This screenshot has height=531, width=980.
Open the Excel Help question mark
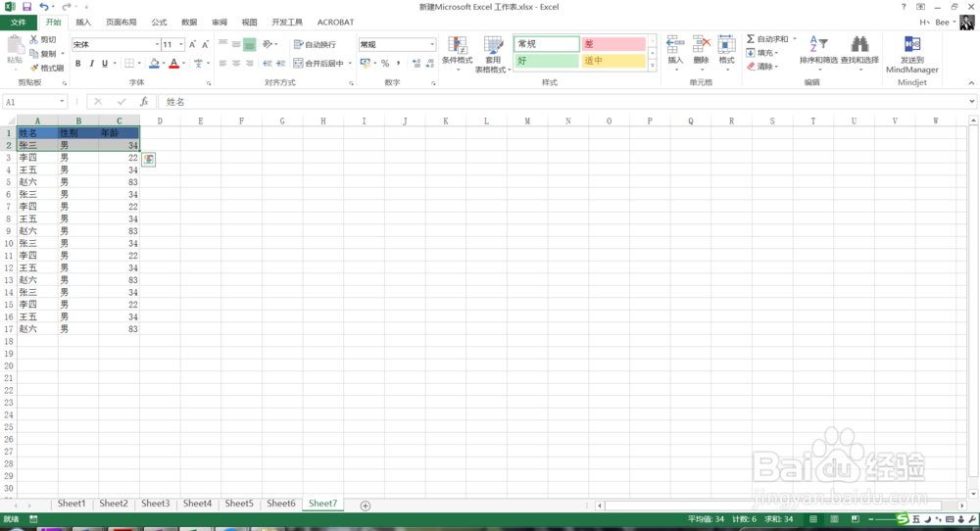[904, 7]
